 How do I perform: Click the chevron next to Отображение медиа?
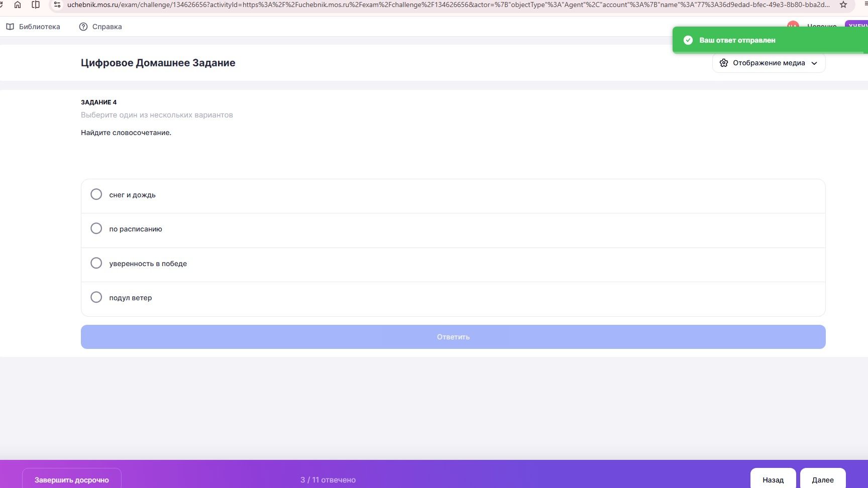point(814,63)
